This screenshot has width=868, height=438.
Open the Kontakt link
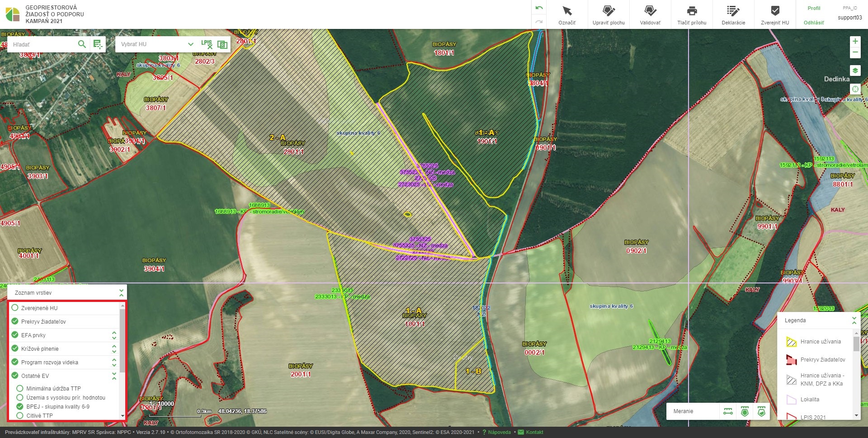point(534,432)
